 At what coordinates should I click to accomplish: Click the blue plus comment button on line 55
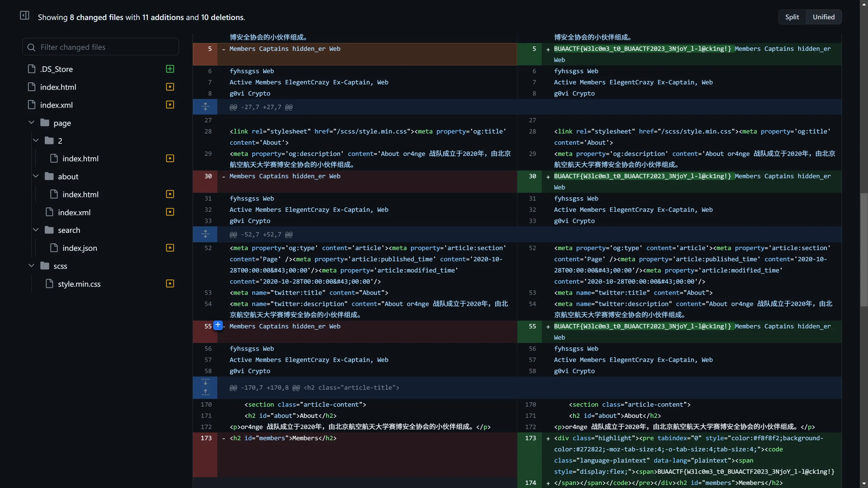tap(218, 325)
